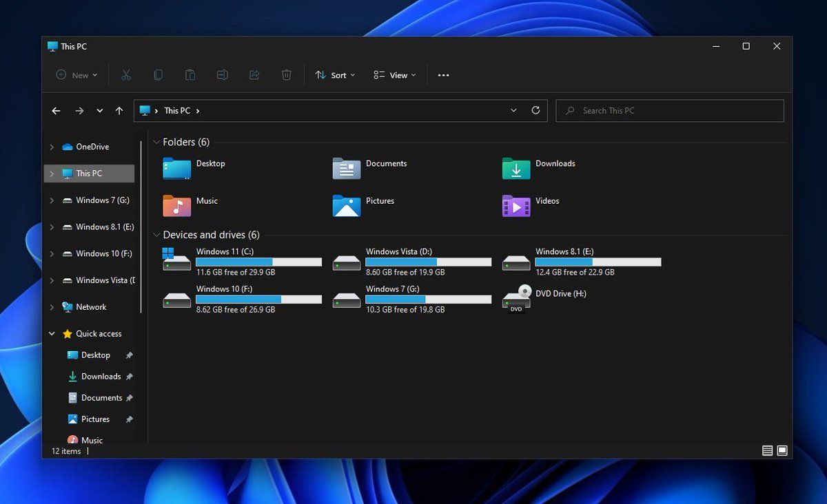The height and width of the screenshot is (504, 827).
Task: Unpin Desktop from Quick access
Action: coord(129,355)
